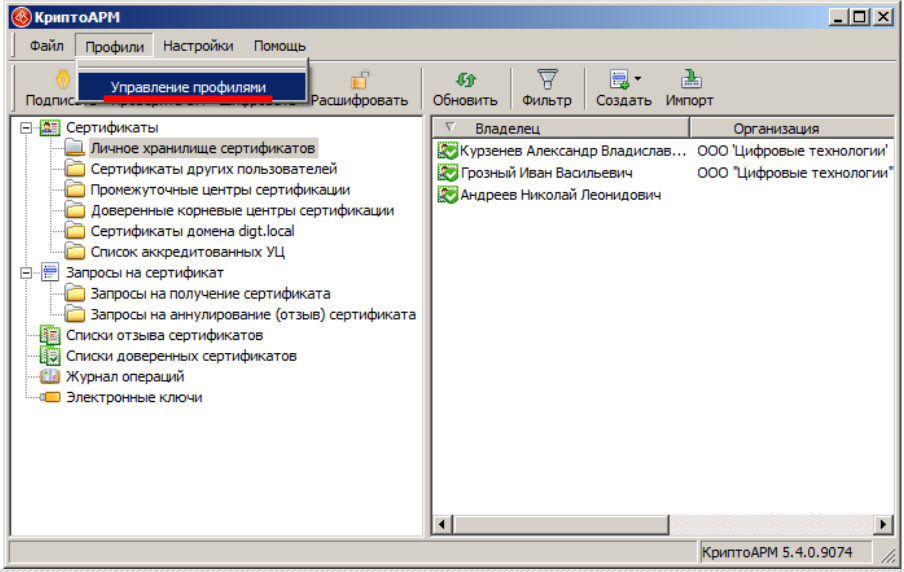The width and height of the screenshot is (904, 572).
Task: Click ООО "Цифровые технологии" in Грозный row
Action: click(794, 173)
